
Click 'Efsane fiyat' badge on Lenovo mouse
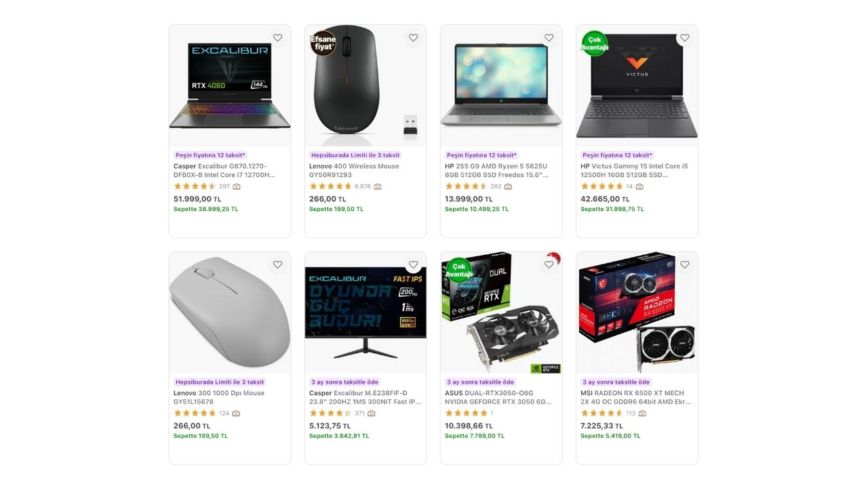tap(323, 43)
